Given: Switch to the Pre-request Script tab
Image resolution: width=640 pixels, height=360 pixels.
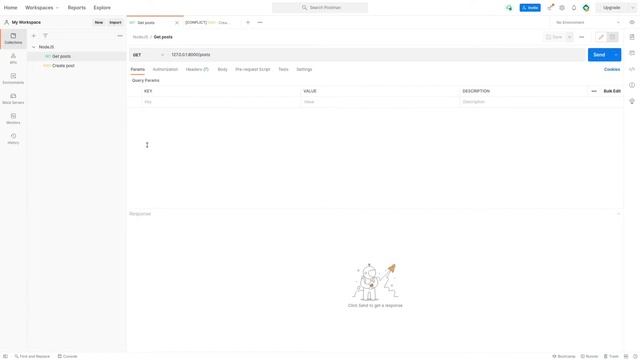Looking at the screenshot, I should [253, 69].
